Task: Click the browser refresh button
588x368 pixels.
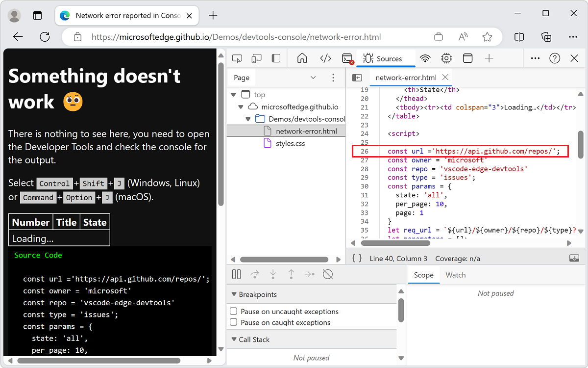Action: click(x=45, y=37)
